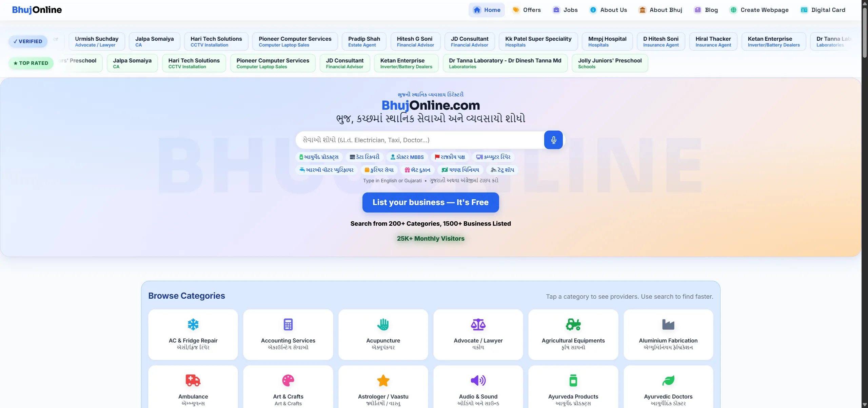868x408 pixels.
Task: Open Pradip Shah Estate Agent listing
Action: point(364,41)
